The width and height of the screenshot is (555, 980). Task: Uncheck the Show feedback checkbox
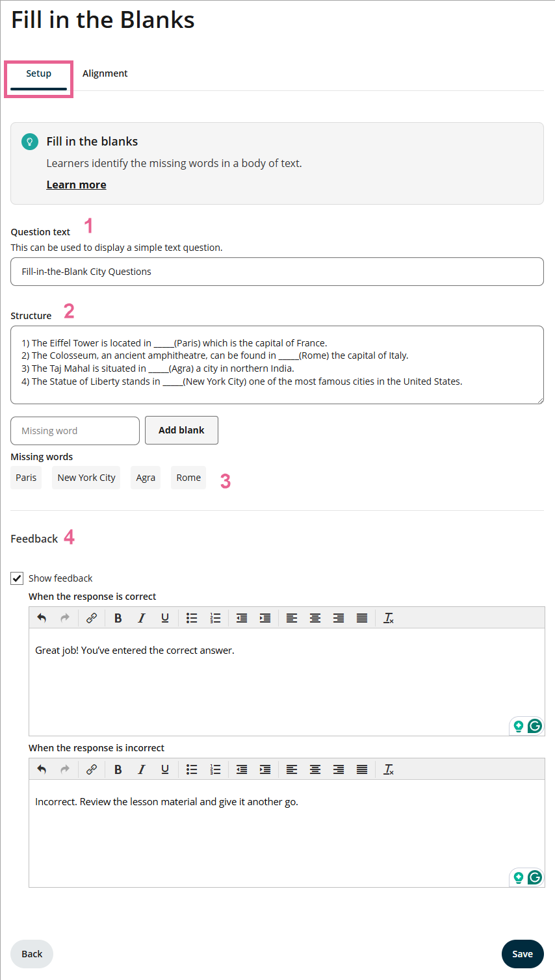point(17,578)
